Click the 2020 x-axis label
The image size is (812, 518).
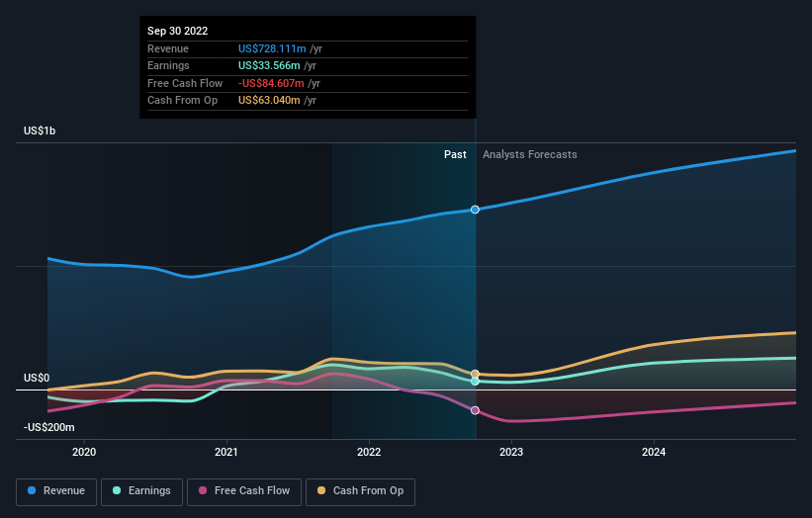point(84,452)
